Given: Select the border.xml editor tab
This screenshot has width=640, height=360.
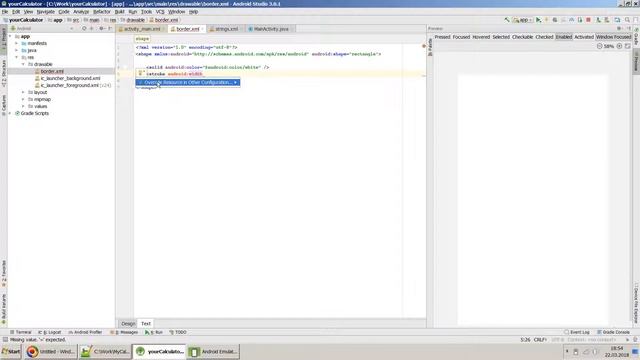Looking at the screenshot, I should pyautogui.click(x=187, y=29).
